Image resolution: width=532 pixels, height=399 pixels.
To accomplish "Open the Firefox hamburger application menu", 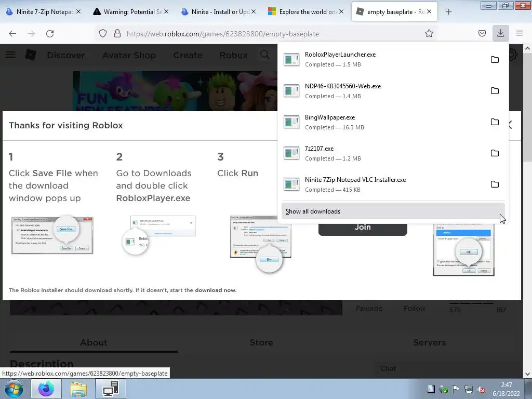I will pos(520,33).
